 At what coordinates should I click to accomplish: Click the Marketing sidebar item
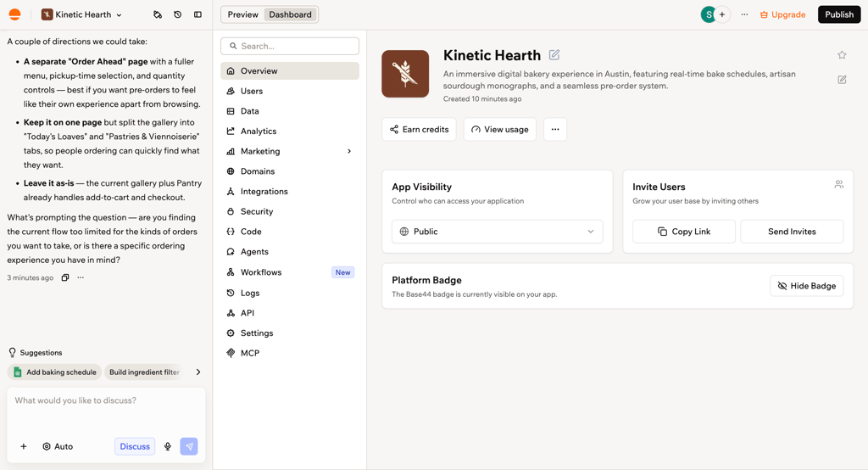click(x=290, y=151)
